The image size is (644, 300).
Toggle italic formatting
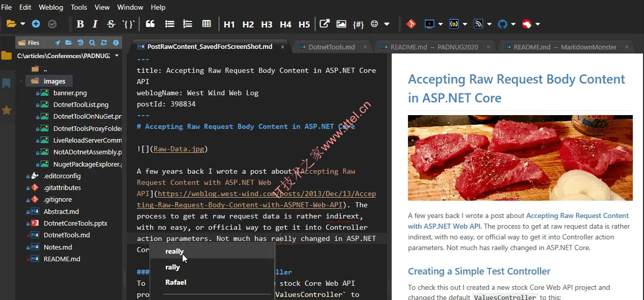95,24
